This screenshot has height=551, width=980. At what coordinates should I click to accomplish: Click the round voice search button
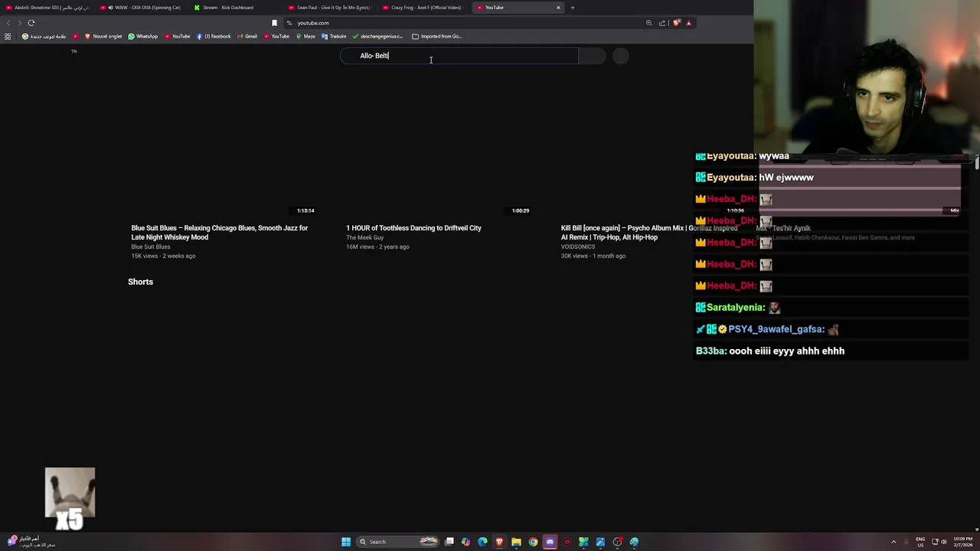(621, 56)
